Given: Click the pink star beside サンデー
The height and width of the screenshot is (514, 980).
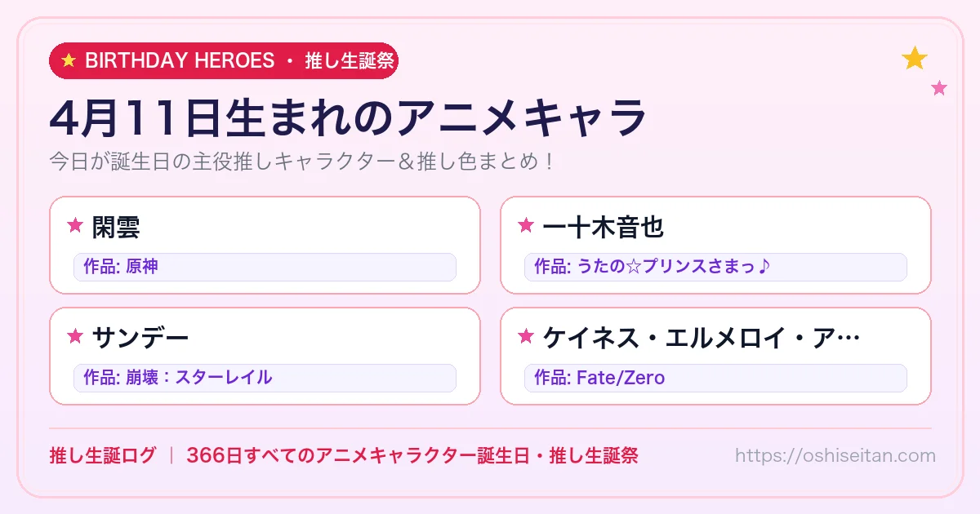Looking at the screenshot, I should pos(75,336).
